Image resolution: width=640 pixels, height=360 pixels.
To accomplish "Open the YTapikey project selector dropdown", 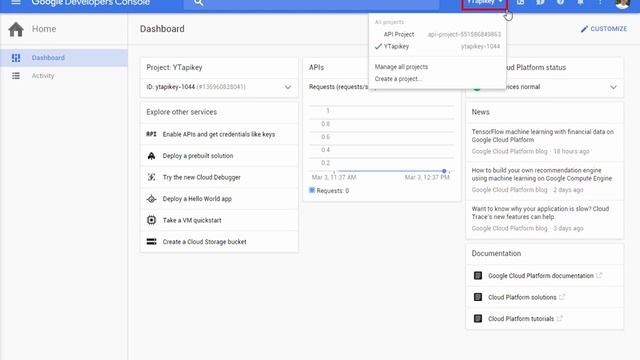I will pos(484,3).
